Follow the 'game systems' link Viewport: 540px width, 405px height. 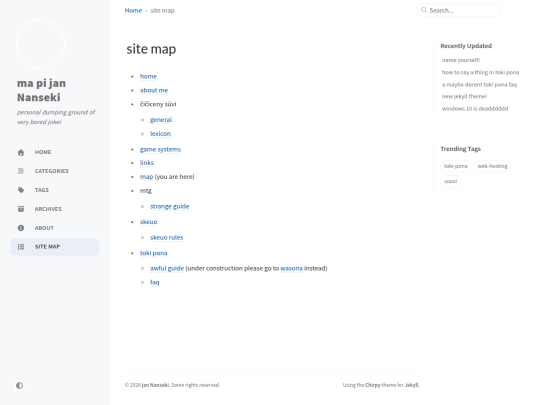tap(160, 149)
